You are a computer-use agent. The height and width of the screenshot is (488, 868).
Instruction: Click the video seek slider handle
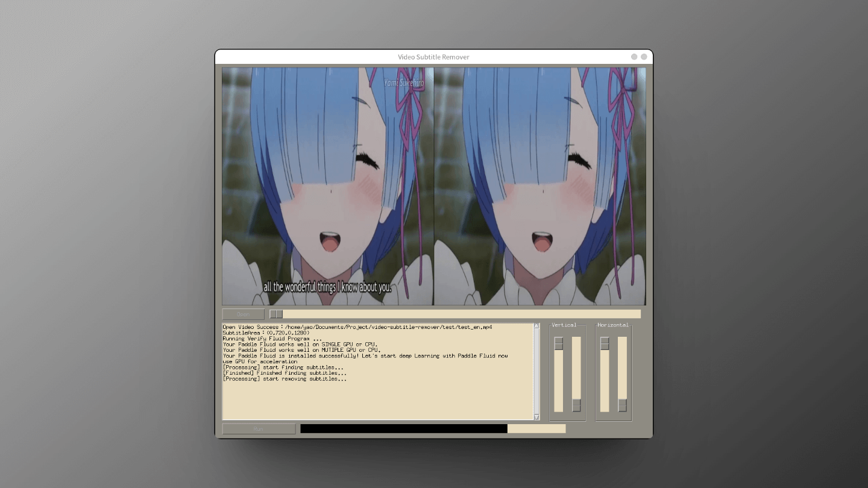(276, 314)
